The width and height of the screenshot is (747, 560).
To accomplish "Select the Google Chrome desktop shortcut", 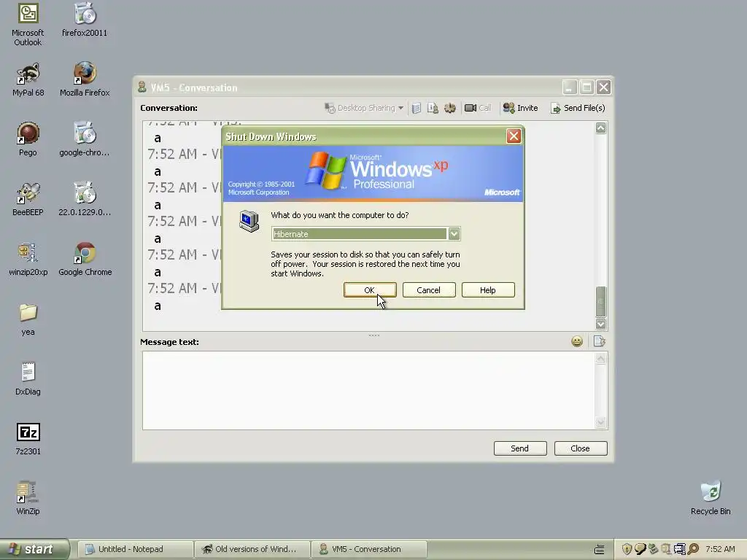I will (x=85, y=260).
